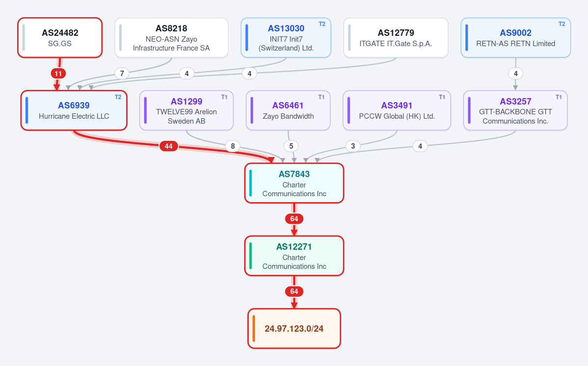Select the AS24482 SG.GS node
588x366 pixels.
click(x=60, y=38)
